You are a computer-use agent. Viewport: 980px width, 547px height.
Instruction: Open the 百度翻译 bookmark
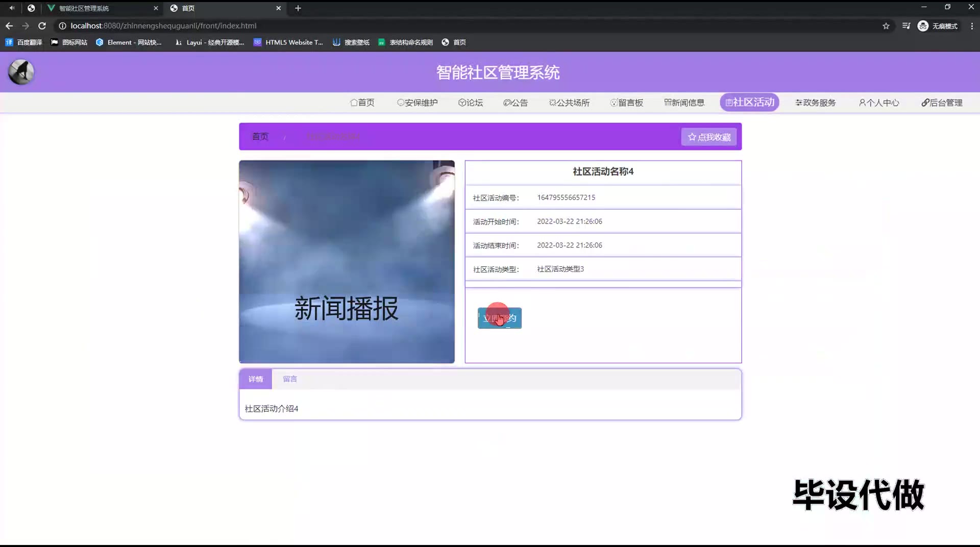(23, 42)
